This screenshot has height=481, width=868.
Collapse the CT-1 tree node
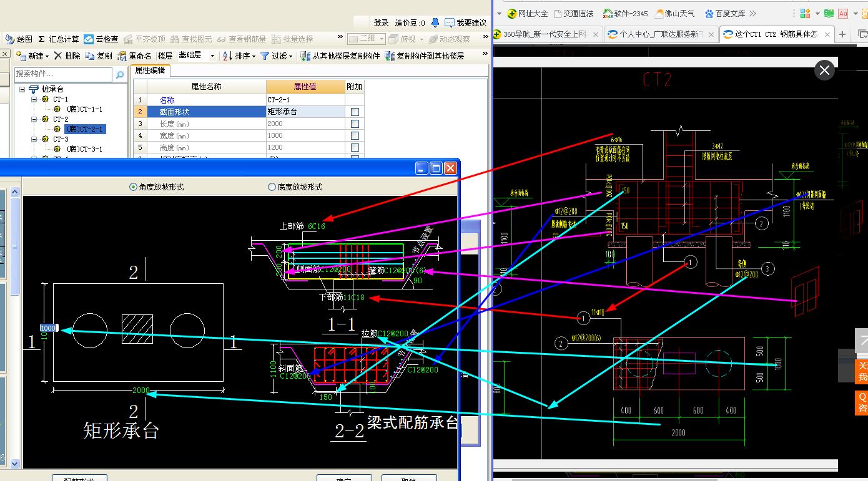[35, 99]
